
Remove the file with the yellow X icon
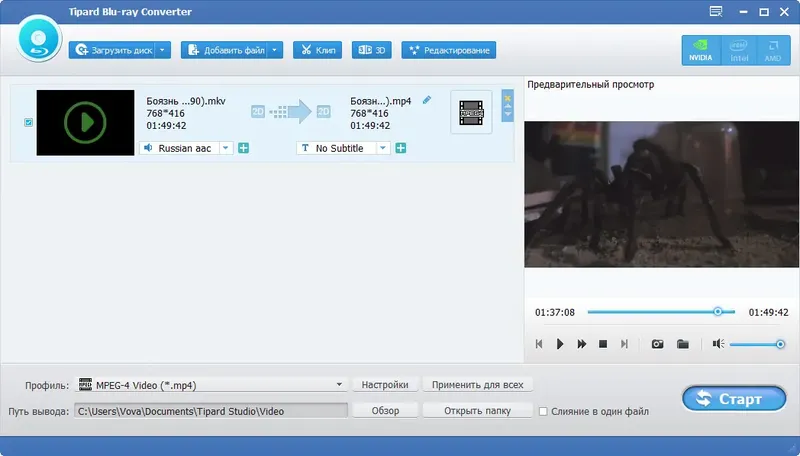(x=508, y=97)
